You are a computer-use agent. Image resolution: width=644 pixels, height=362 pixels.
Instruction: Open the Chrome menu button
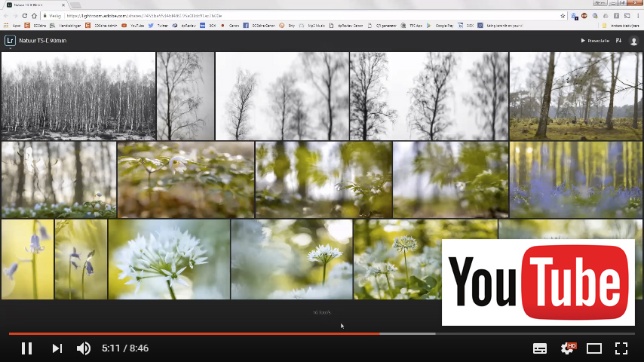(638, 15)
